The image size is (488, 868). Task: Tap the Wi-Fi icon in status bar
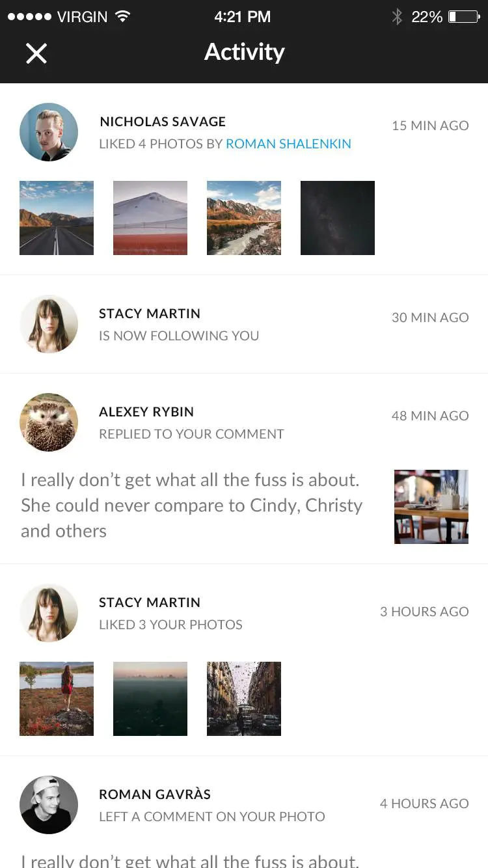pyautogui.click(x=122, y=17)
